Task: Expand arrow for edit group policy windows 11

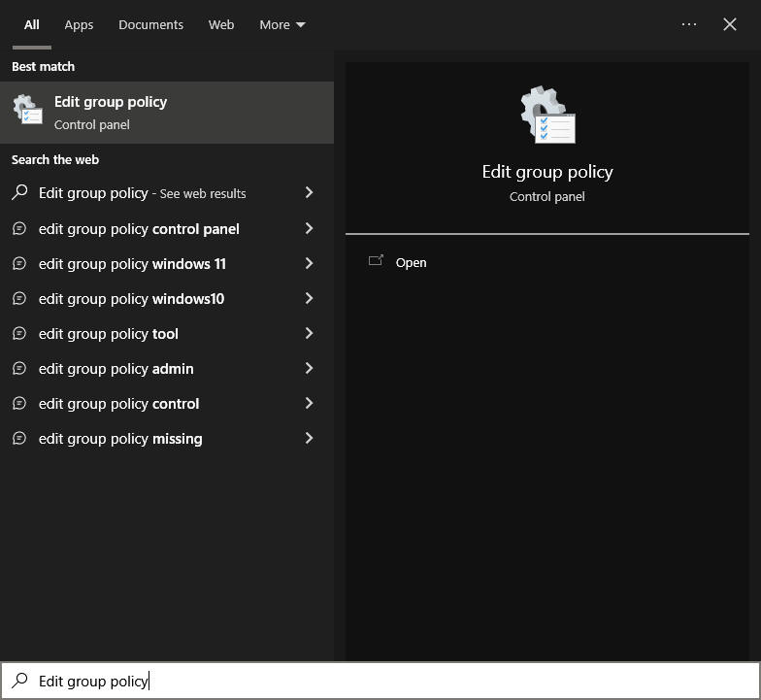Action: pyautogui.click(x=309, y=263)
